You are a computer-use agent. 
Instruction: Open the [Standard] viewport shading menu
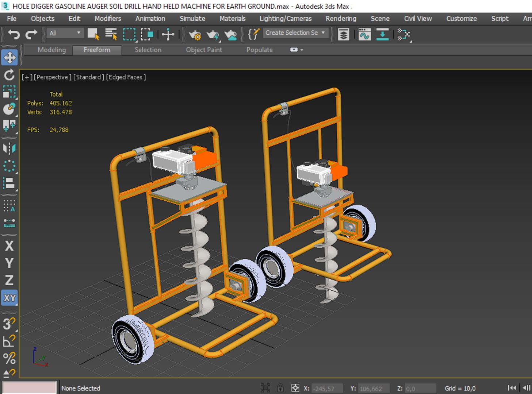89,77
